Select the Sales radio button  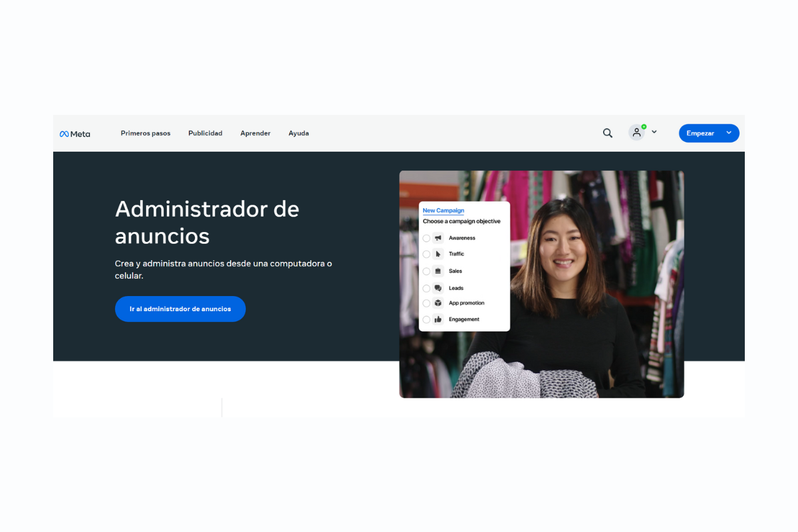426,271
